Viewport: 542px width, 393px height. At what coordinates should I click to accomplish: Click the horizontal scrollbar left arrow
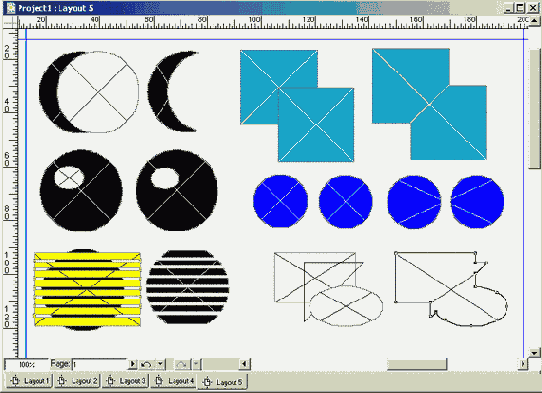244,364
